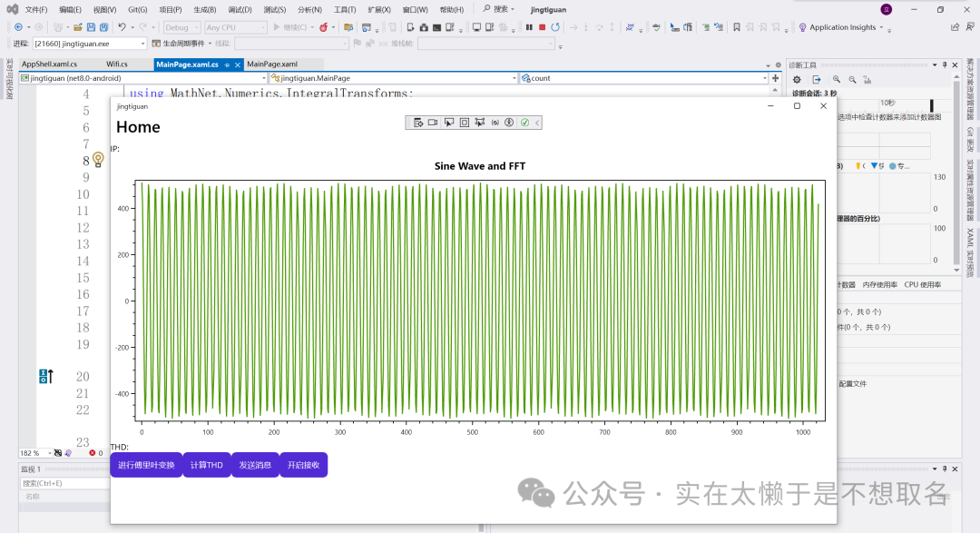
Task: Open the 工具(T) menu
Action: click(345, 9)
